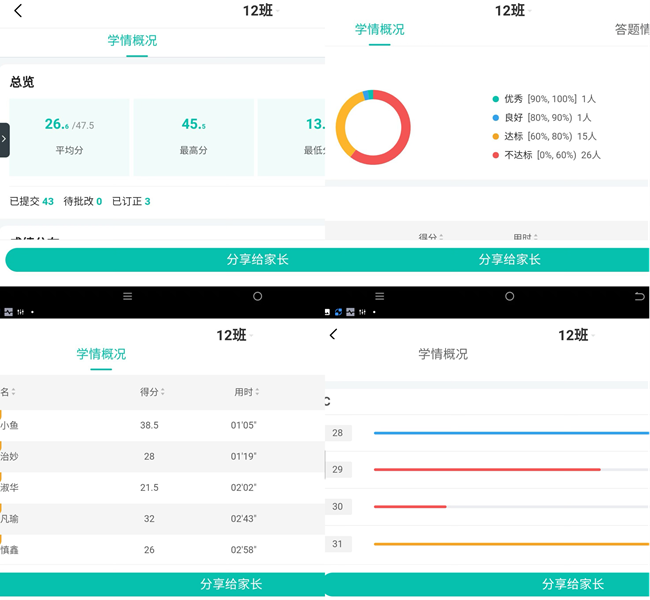Select the 学情概况 tab above 总览
This screenshot has height=600, width=650.
[x=132, y=41]
